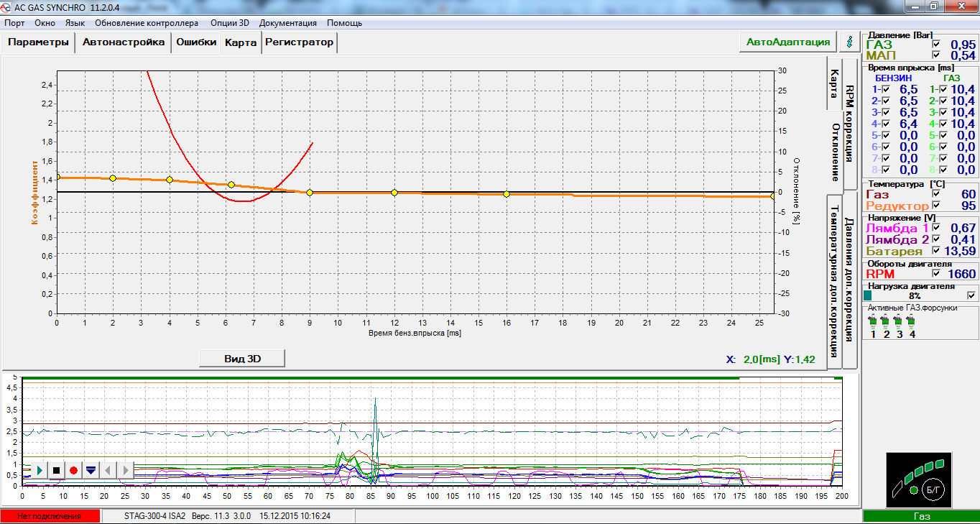Toggle БЕНЗИН injector 8 checkbox

click(886, 170)
